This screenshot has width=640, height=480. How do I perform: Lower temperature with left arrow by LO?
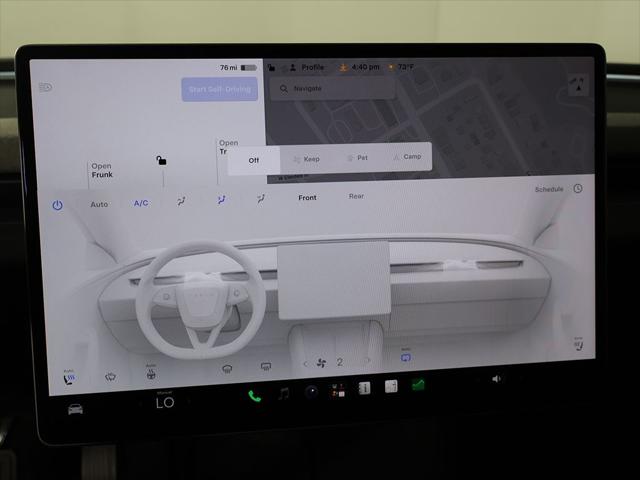(141, 404)
